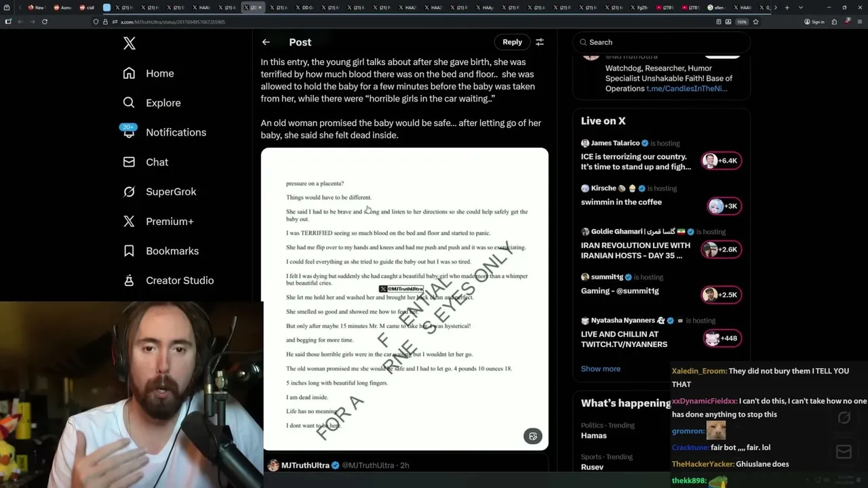The width and height of the screenshot is (868, 488).
Task: Join James Talarico's live with +6.4K
Action: (722, 161)
